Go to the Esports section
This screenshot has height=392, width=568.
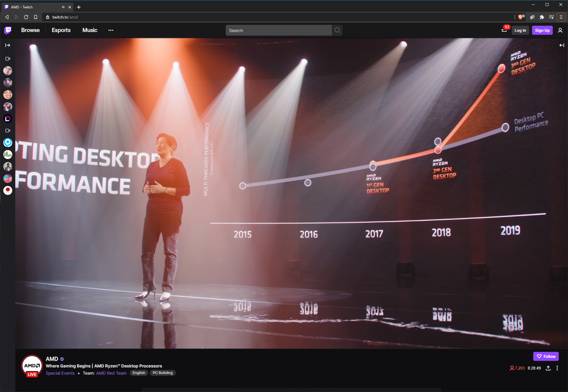(61, 30)
